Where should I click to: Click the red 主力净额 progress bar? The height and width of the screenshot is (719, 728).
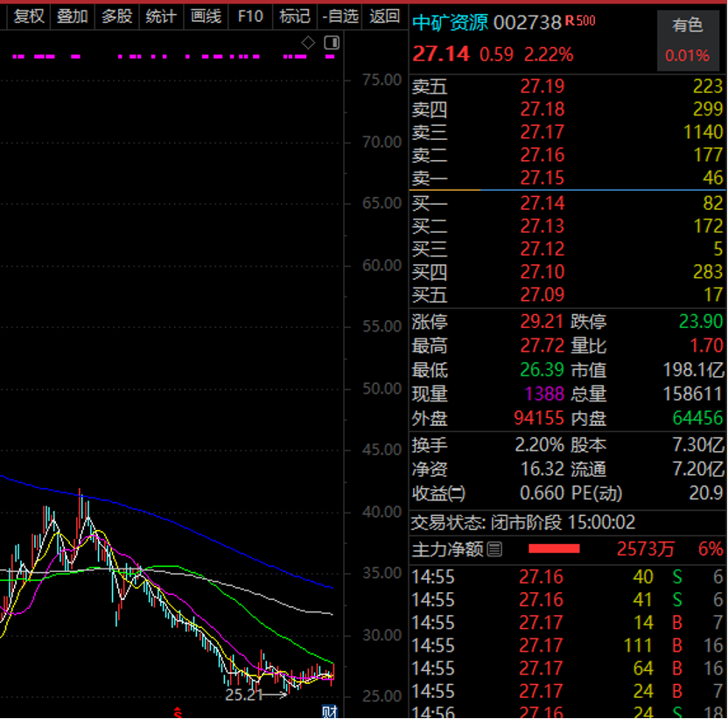click(554, 549)
